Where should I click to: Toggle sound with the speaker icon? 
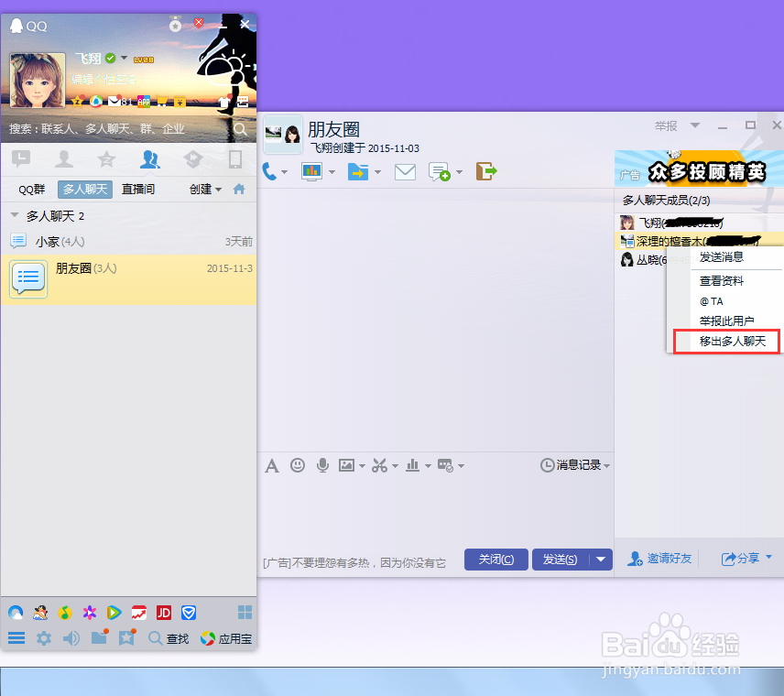71,638
